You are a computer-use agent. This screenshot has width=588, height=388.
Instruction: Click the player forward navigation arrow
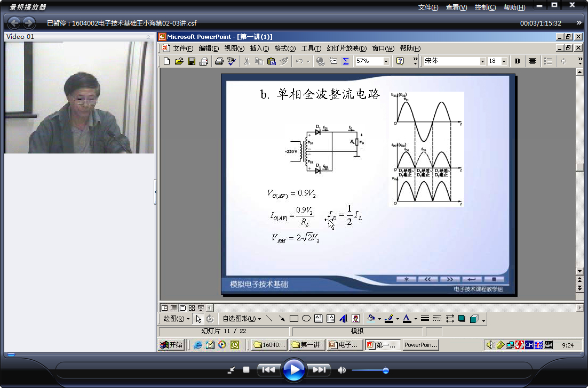[x=29, y=23]
